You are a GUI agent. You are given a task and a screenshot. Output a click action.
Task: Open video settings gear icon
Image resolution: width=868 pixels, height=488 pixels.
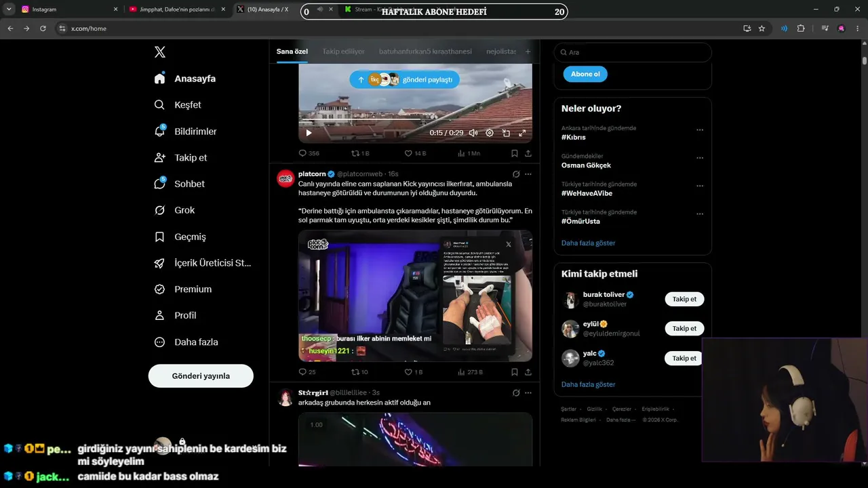(x=490, y=133)
